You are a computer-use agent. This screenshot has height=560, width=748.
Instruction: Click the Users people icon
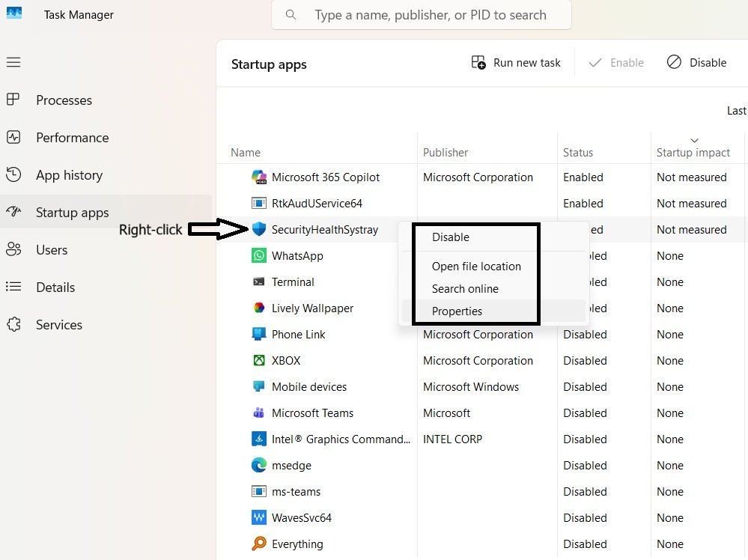(x=13, y=249)
